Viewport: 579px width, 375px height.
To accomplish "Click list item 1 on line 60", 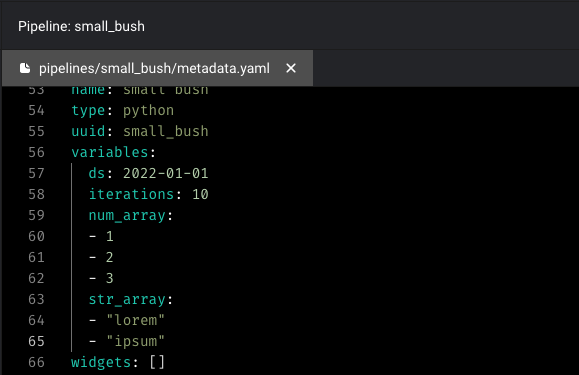I will point(110,237).
